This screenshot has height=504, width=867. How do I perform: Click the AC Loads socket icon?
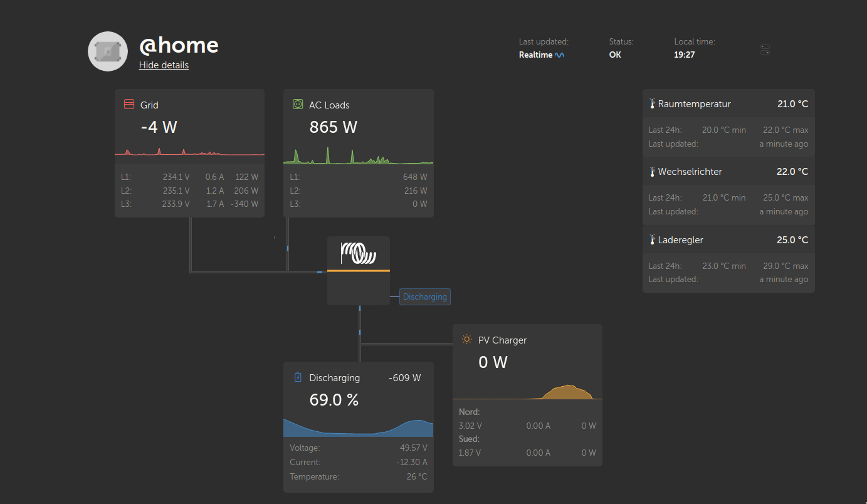tap(298, 104)
